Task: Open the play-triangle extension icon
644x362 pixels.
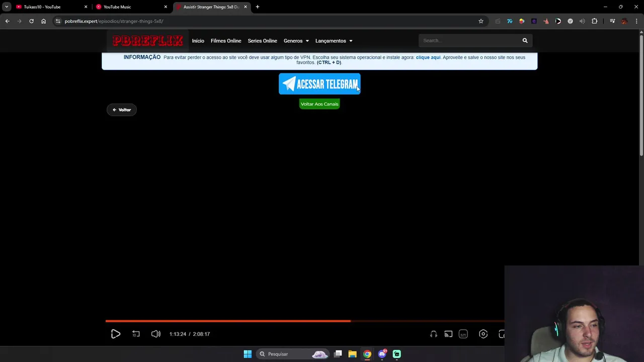Action: pos(558,21)
